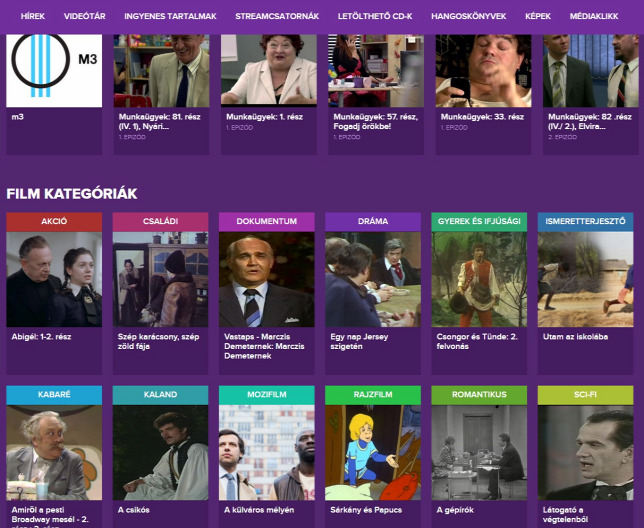Open A külváros mélyén title link
The width and height of the screenshot is (644, 528).
(x=259, y=510)
